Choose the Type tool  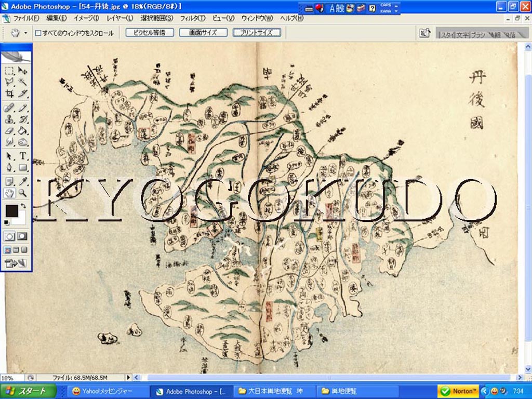[x=22, y=156]
